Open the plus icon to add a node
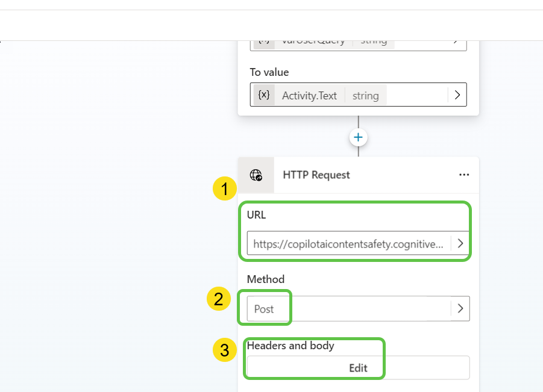This screenshot has height=392, width=543. pyautogui.click(x=358, y=137)
